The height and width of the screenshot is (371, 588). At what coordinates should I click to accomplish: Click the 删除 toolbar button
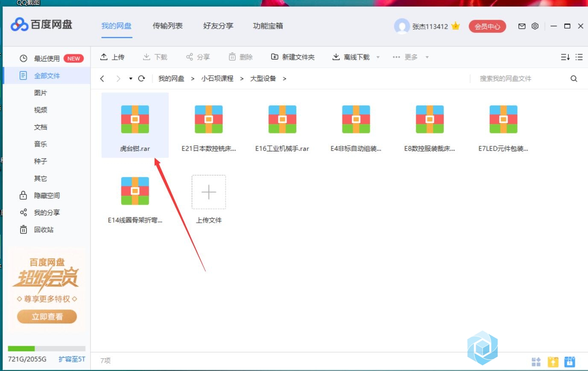pyautogui.click(x=240, y=57)
